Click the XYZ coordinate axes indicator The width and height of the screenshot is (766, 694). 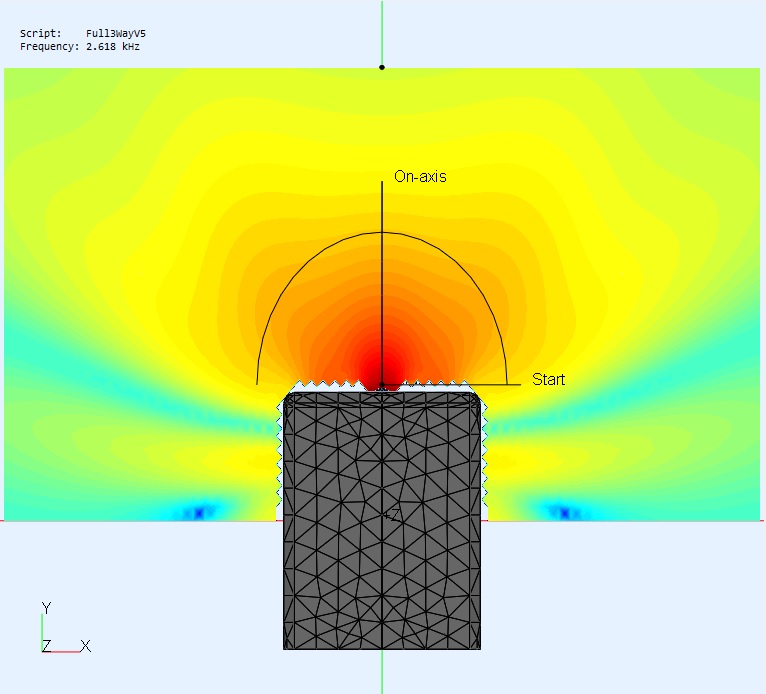(65, 628)
